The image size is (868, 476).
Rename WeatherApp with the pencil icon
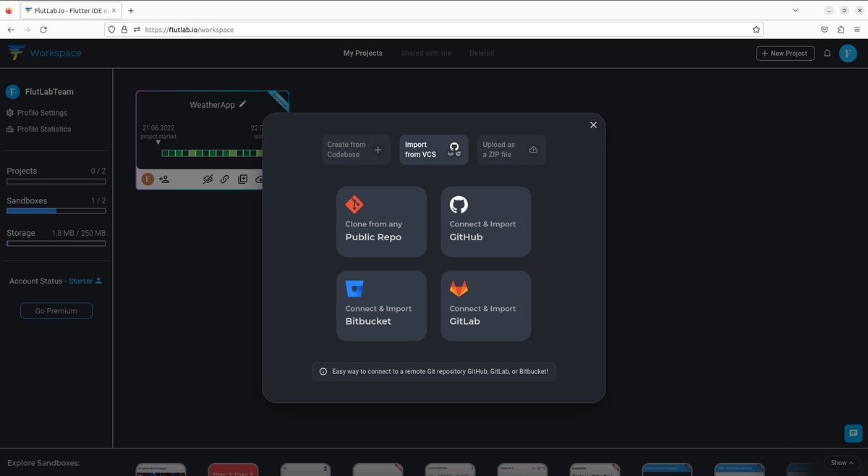coord(243,104)
